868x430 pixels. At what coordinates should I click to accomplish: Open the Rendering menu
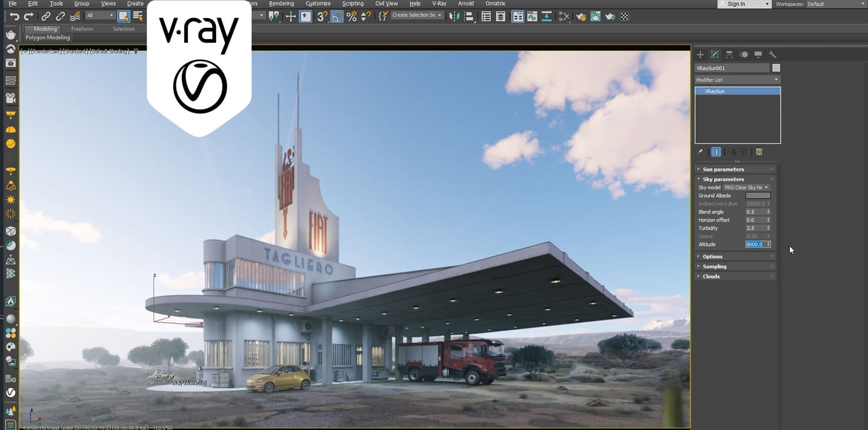coord(281,4)
